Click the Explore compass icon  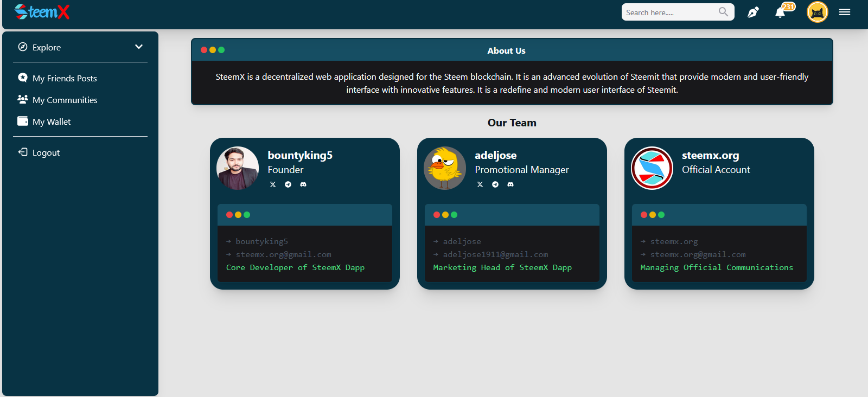pos(23,47)
